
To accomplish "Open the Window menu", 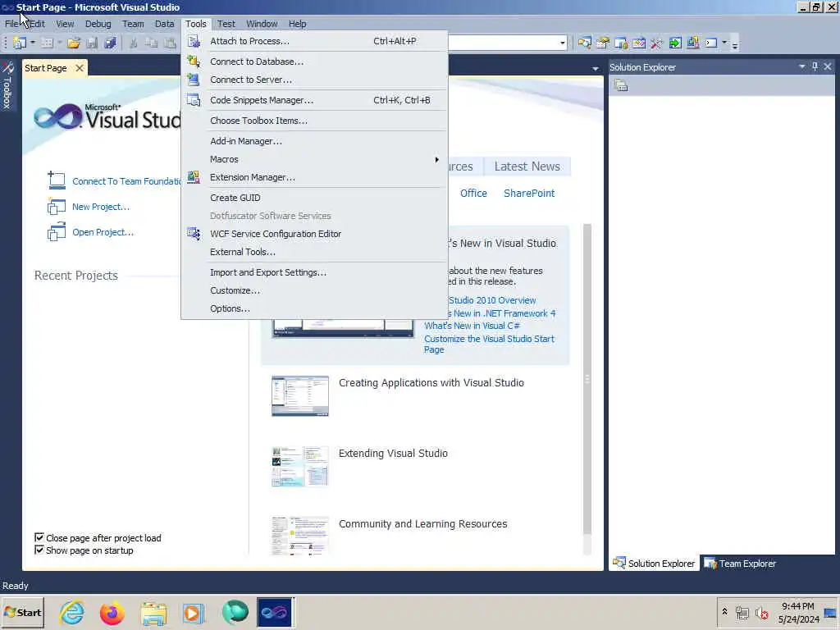I will click(262, 24).
